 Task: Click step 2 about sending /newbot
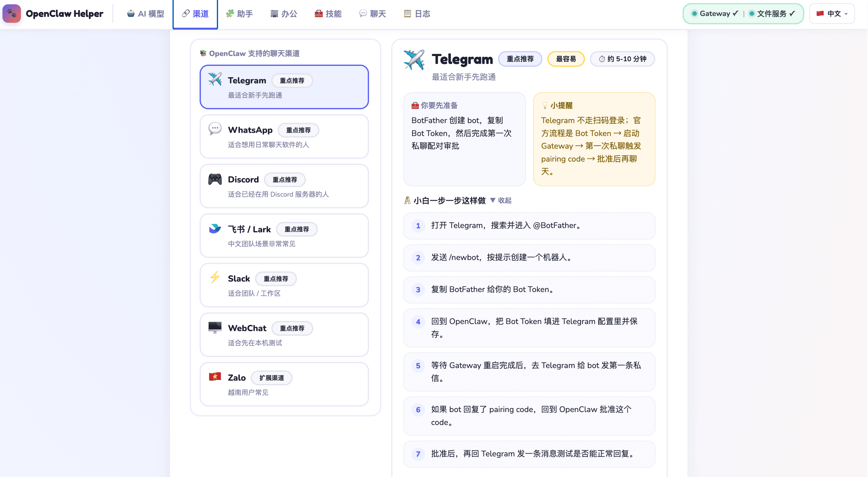[x=529, y=258]
